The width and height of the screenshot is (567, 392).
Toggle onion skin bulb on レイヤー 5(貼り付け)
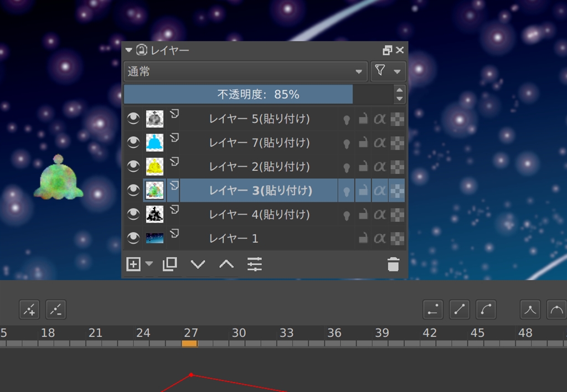tap(347, 120)
